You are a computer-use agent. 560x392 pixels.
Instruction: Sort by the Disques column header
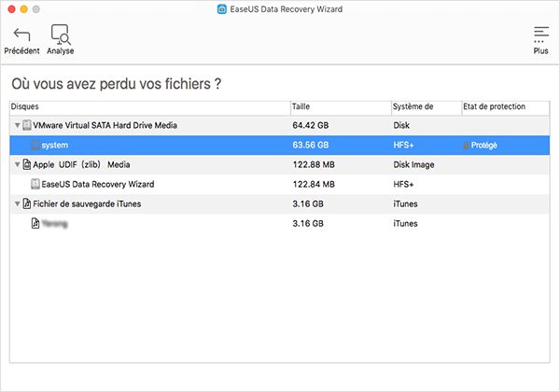(150, 106)
